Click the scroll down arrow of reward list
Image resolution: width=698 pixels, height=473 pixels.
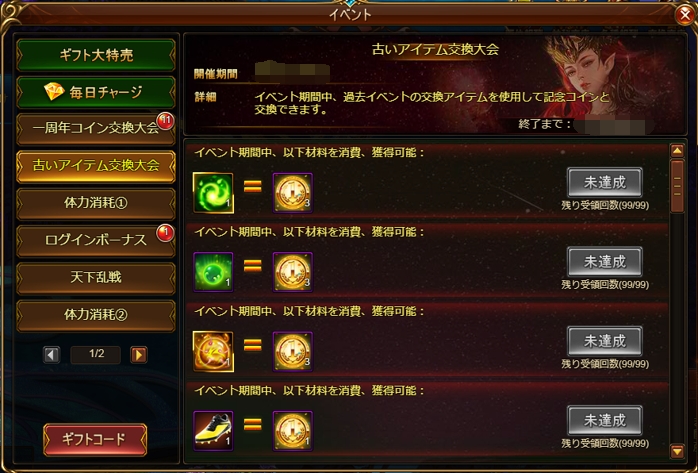click(x=677, y=451)
